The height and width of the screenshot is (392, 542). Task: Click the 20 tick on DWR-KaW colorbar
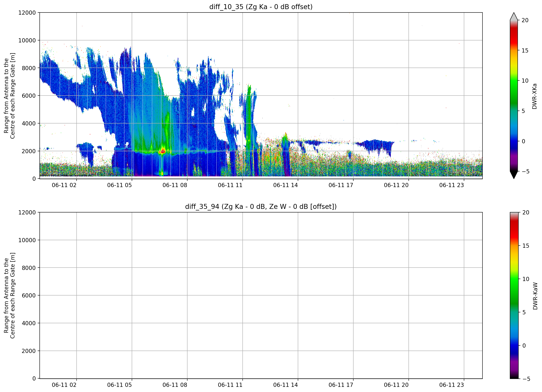click(x=526, y=212)
